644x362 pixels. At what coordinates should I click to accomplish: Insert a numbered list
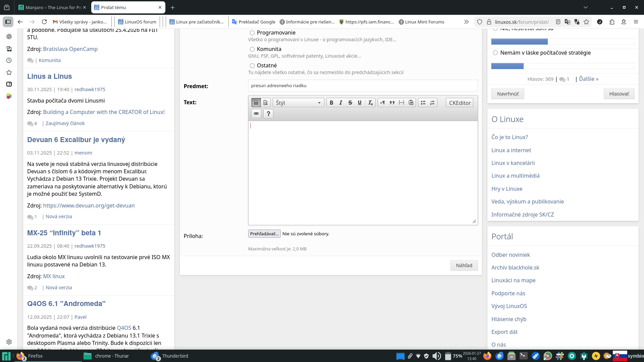click(432, 103)
